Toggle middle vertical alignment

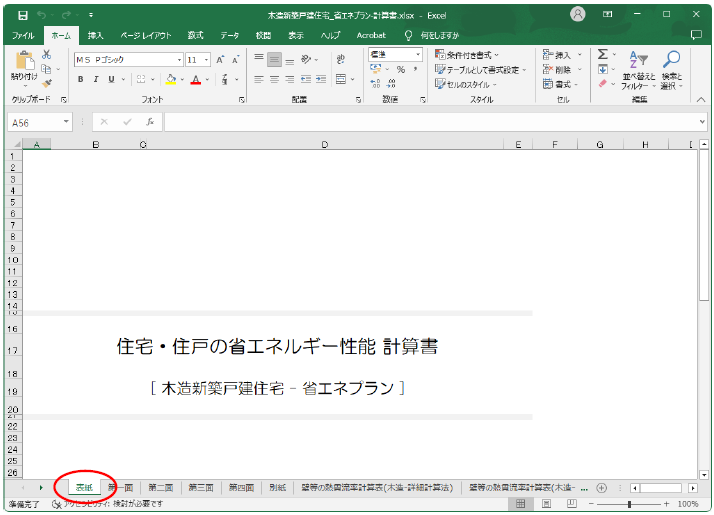click(x=274, y=59)
